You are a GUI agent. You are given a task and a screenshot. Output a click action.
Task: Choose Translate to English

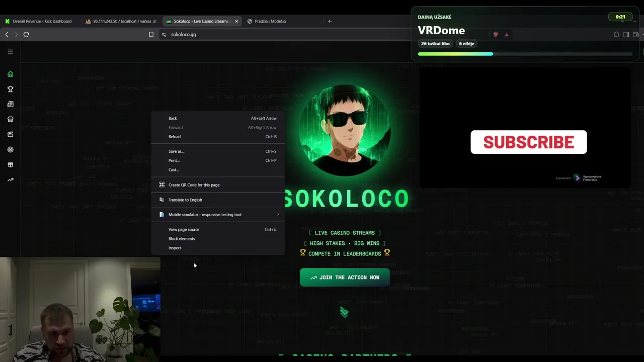(x=218, y=200)
